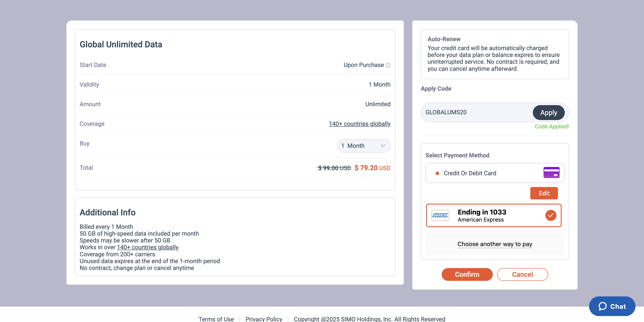The width and height of the screenshot is (644, 322).
Task: Click the Coverage from 200+ carriers line
Action: tap(117, 254)
